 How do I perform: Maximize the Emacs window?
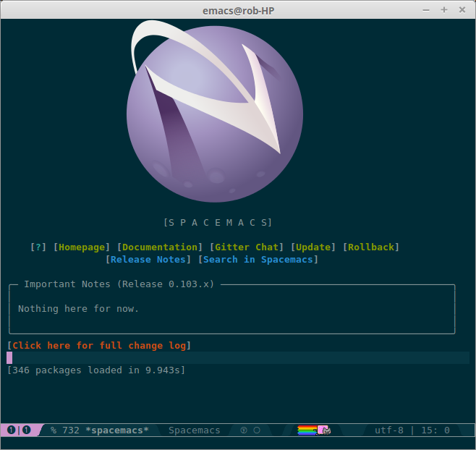point(443,9)
